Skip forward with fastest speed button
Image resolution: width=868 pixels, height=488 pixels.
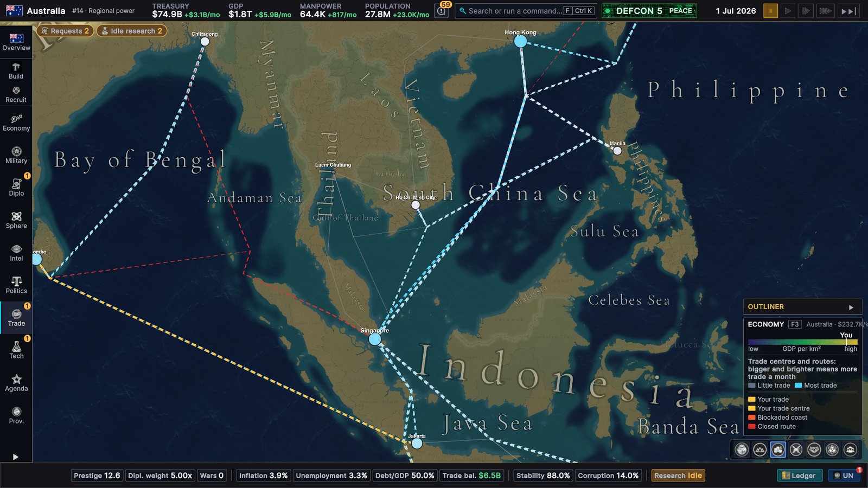click(x=848, y=11)
